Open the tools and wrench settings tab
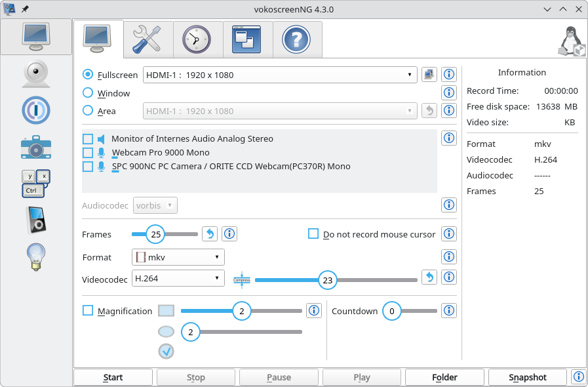This screenshot has width=588, height=387. tap(148, 39)
